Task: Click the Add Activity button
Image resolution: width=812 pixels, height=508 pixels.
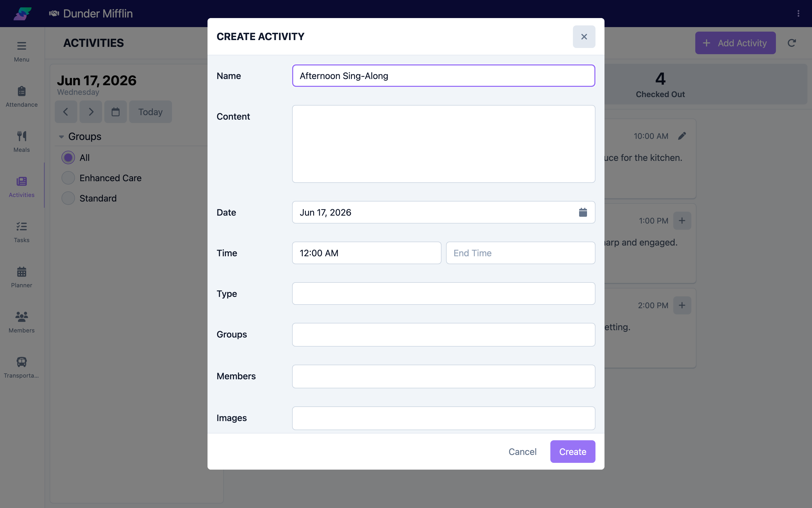Action: [x=735, y=43]
